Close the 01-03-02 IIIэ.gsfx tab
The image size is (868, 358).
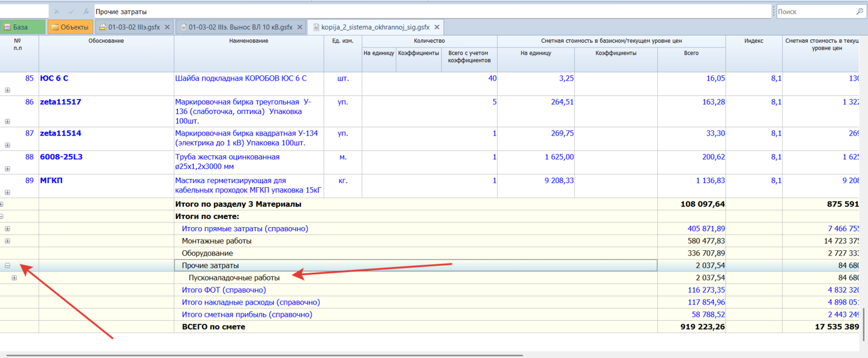click(167, 27)
